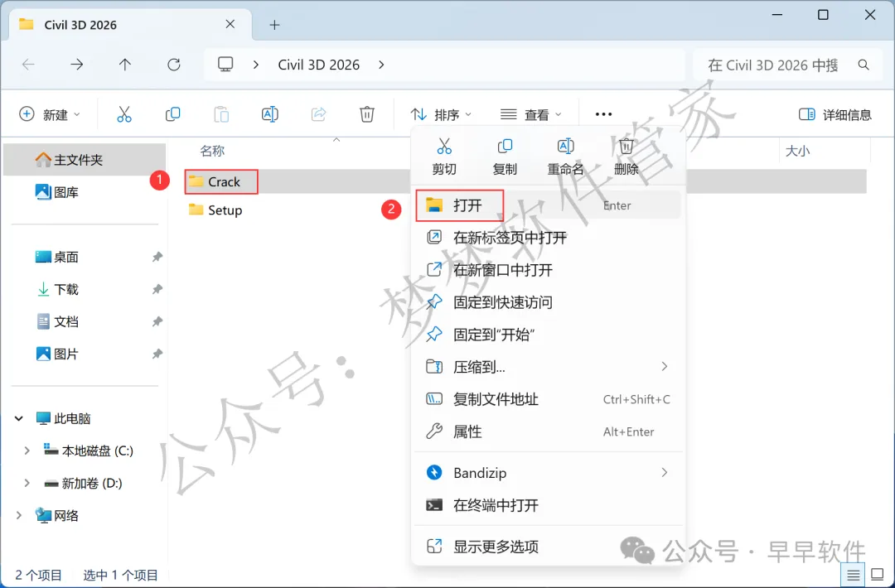Click the Rename icon in toolbar
The width and height of the screenshot is (895, 588).
click(270, 114)
